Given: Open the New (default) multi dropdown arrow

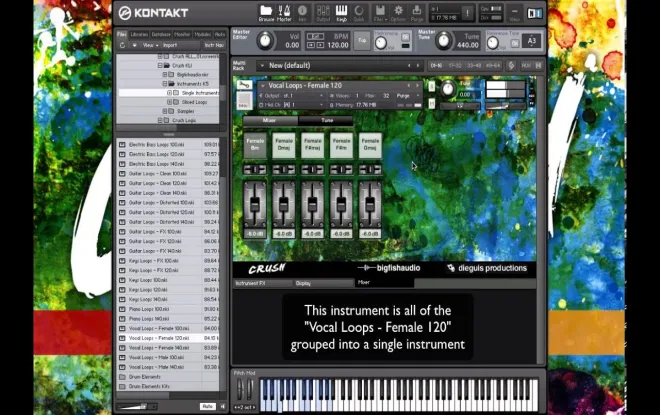Looking at the screenshot, I should (262, 66).
